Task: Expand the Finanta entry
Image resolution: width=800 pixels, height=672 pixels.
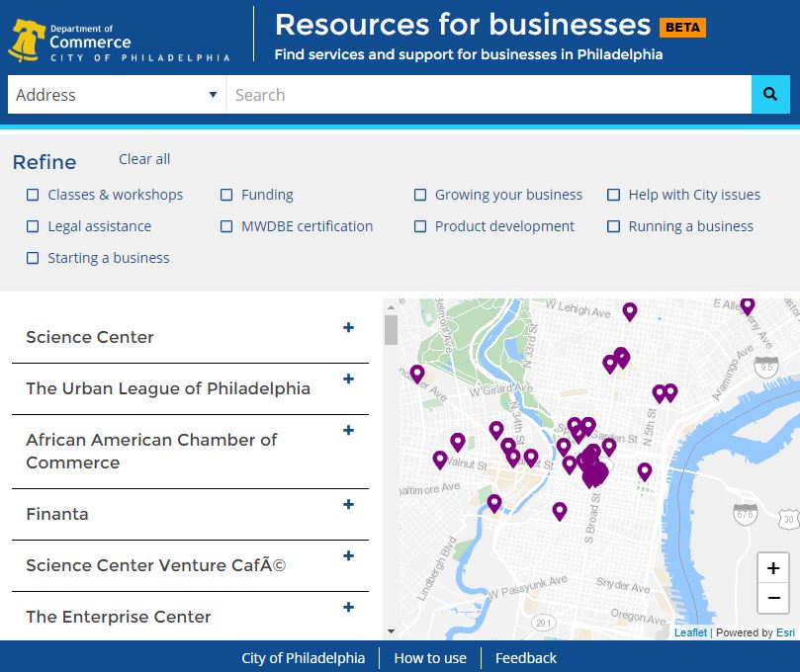Action: 348,504
